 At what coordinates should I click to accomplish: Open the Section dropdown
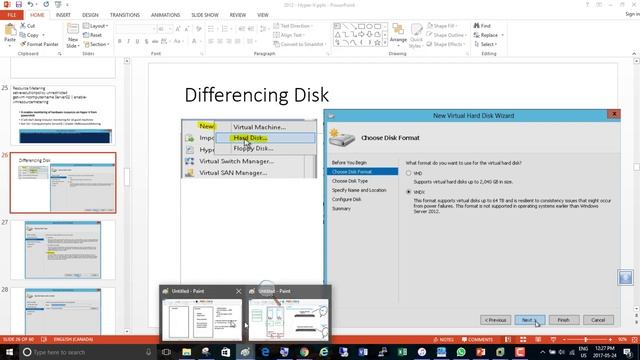pyautogui.click(x=97, y=44)
